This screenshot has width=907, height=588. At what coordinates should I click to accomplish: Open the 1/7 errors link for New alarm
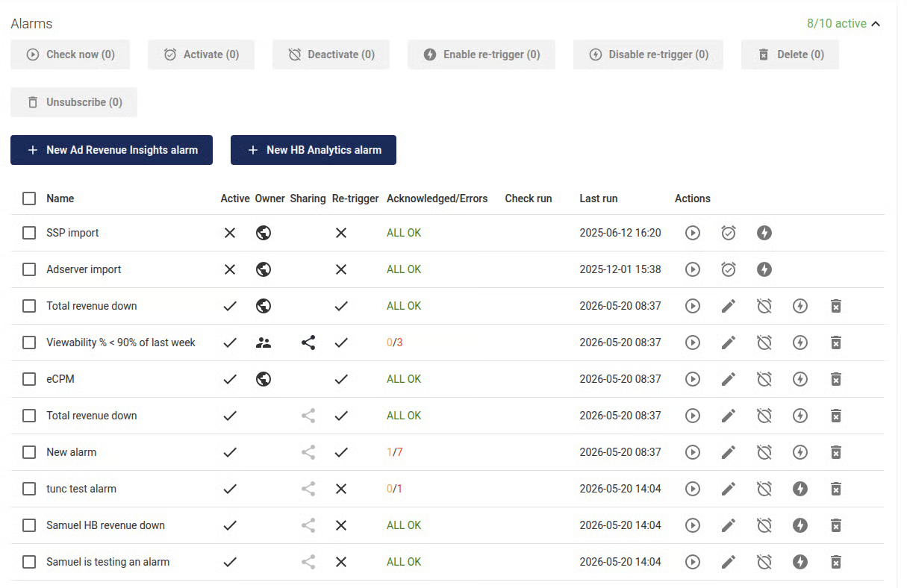[395, 452]
